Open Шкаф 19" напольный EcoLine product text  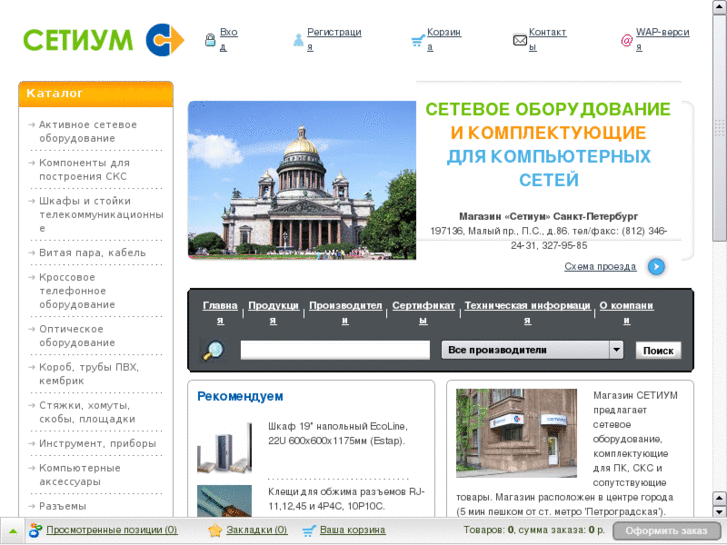point(338,433)
